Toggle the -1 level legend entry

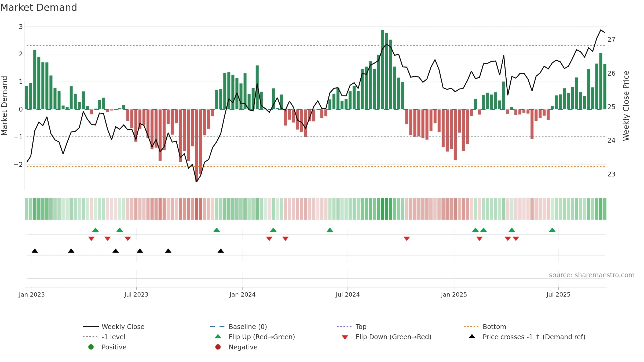[x=104, y=337]
